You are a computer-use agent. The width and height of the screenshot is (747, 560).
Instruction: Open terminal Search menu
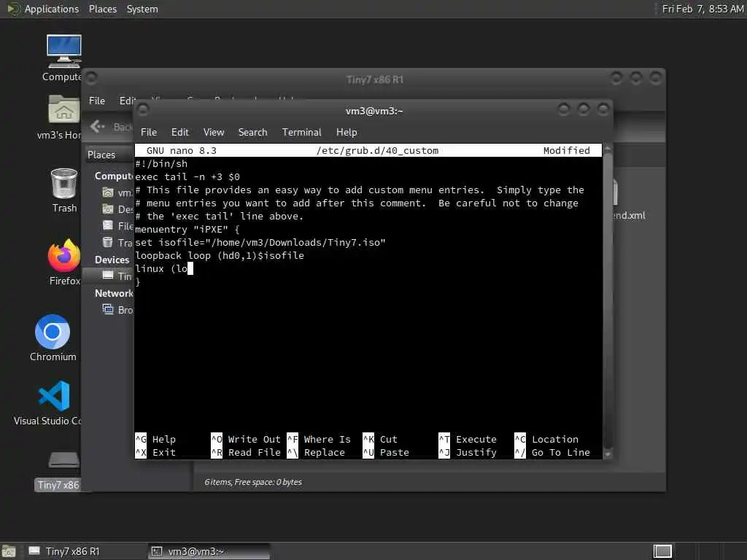click(x=252, y=133)
